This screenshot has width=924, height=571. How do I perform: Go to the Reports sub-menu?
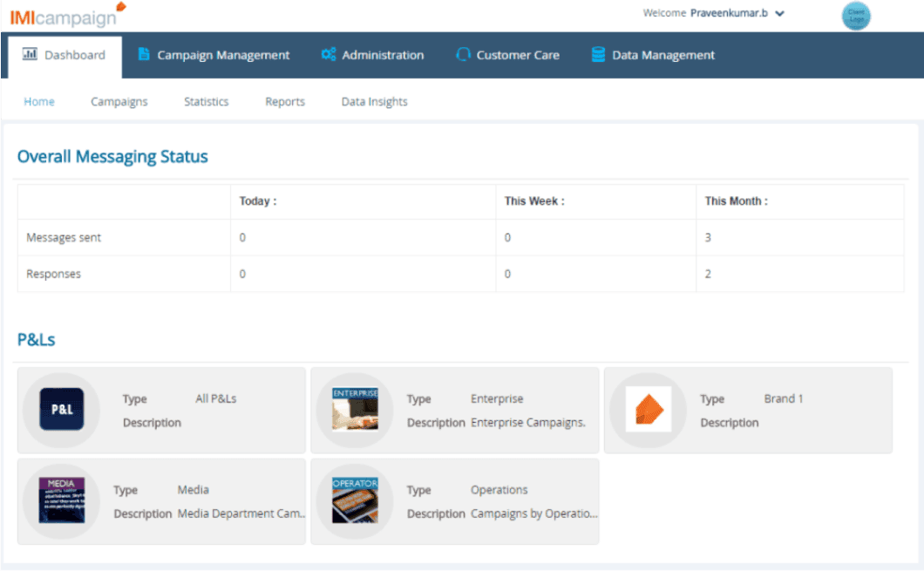coord(285,101)
